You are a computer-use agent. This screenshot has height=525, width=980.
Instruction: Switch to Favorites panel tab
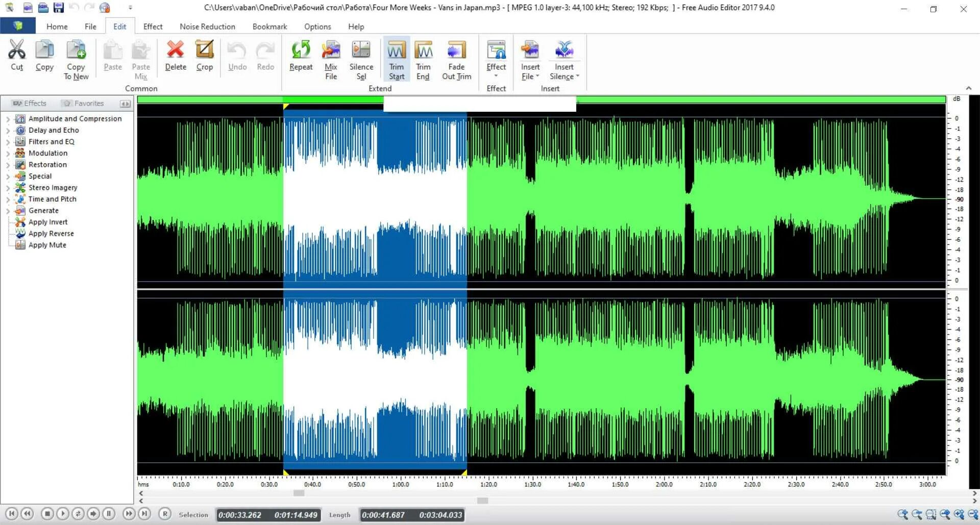[x=83, y=103]
